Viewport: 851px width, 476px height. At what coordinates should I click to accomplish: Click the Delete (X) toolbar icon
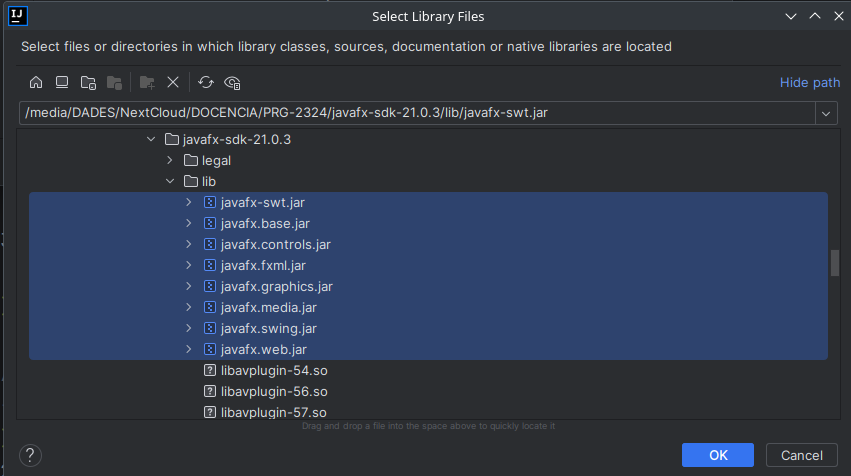coord(173,82)
